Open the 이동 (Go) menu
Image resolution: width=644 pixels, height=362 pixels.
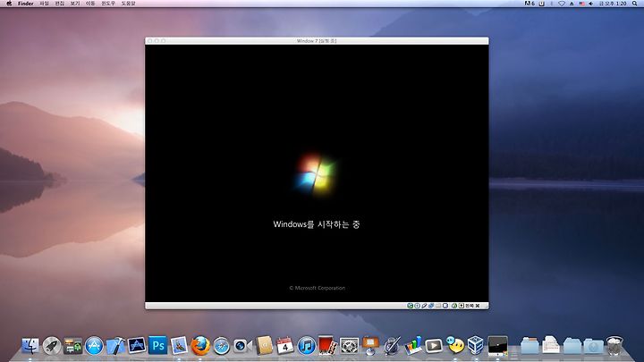[x=90, y=4]
